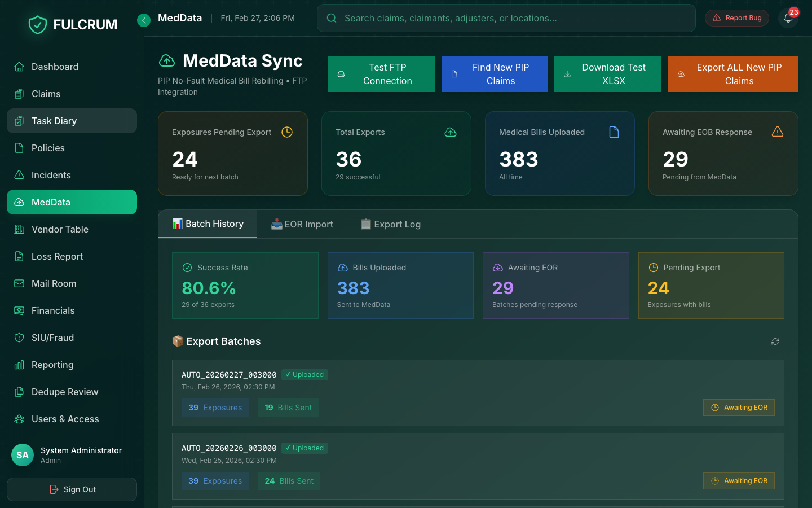This screenshot has width=812, height=508.
Task: Open Task Diary from the sidebar
Action: (72, 121)
